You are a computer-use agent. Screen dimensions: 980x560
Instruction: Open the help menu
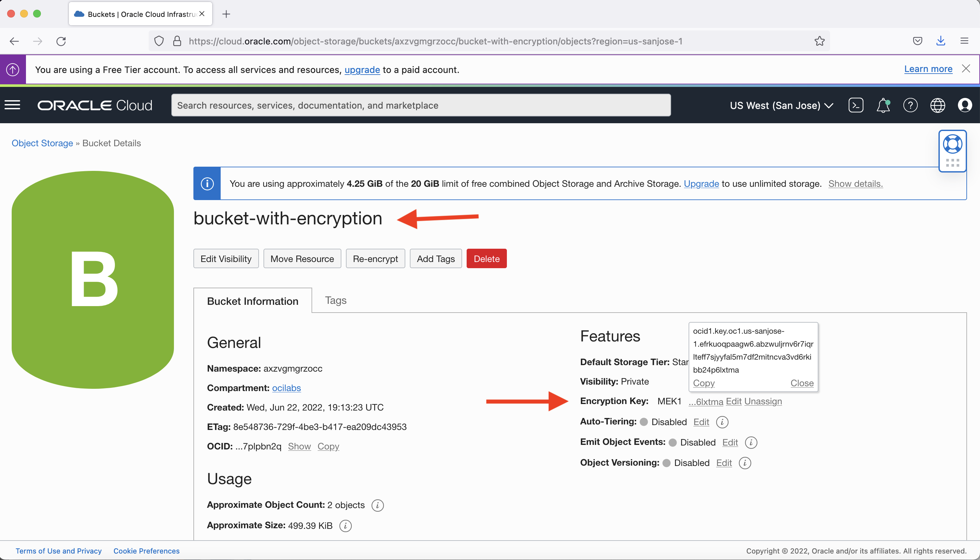(x=910, y=105)
